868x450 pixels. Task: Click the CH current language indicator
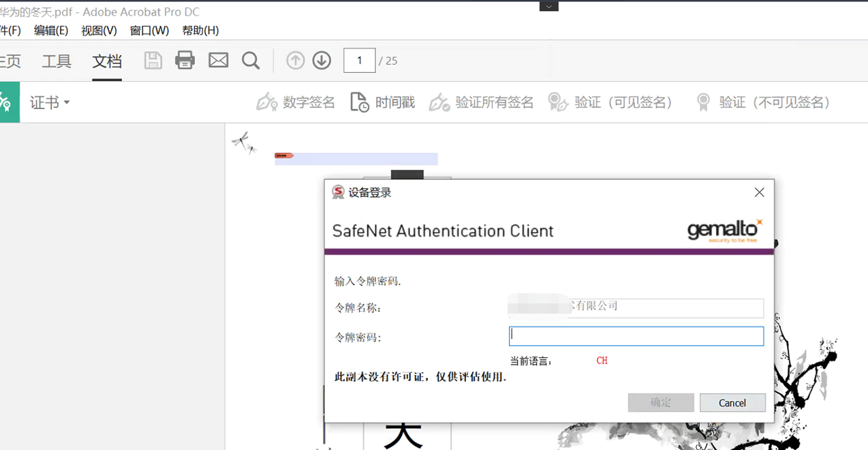pos(602,361)
